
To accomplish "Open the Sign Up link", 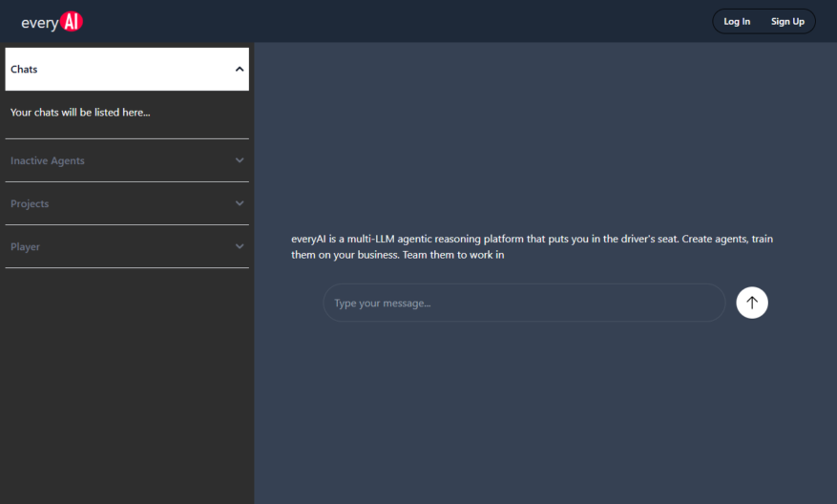I will [787, 21].
